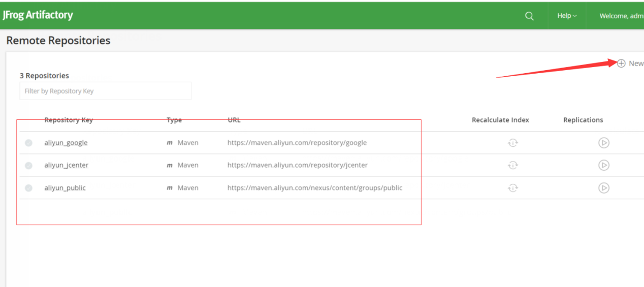Open the aliyun_jcenter repository
The height and width of the screenshot is (287, 644).
pyautogui.click(x=67, y=165)
